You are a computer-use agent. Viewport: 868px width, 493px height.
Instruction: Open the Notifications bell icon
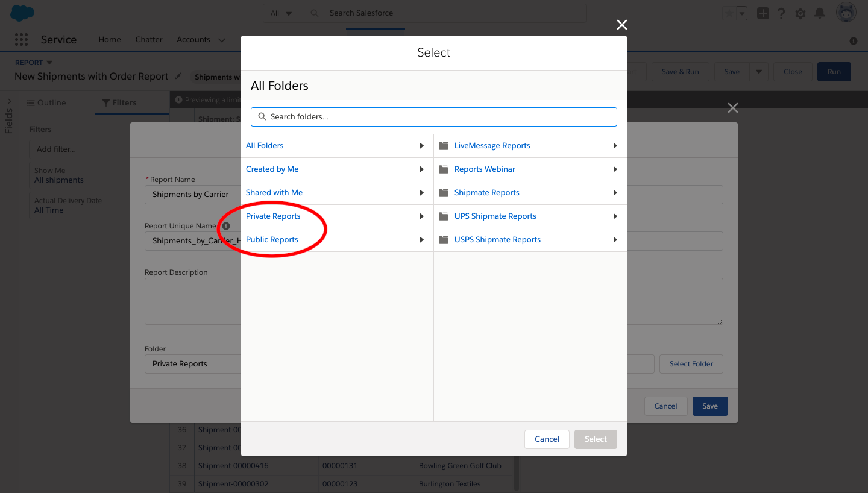[820, 13]
